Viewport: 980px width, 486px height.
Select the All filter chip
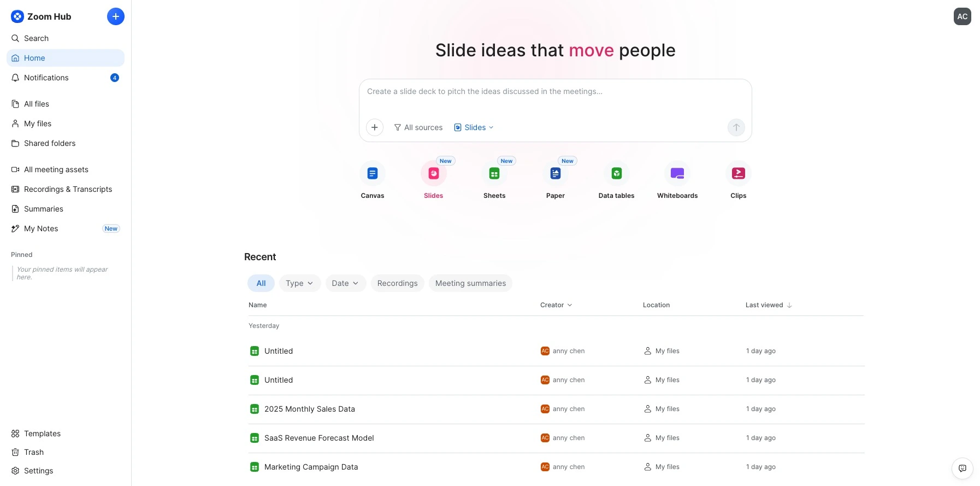coord(261,283)
